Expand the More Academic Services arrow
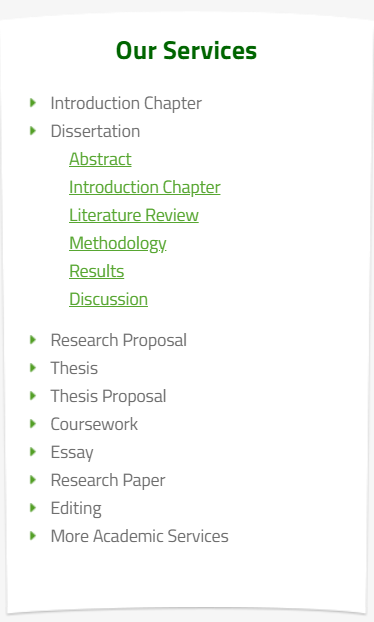 [x=33, y=536]
